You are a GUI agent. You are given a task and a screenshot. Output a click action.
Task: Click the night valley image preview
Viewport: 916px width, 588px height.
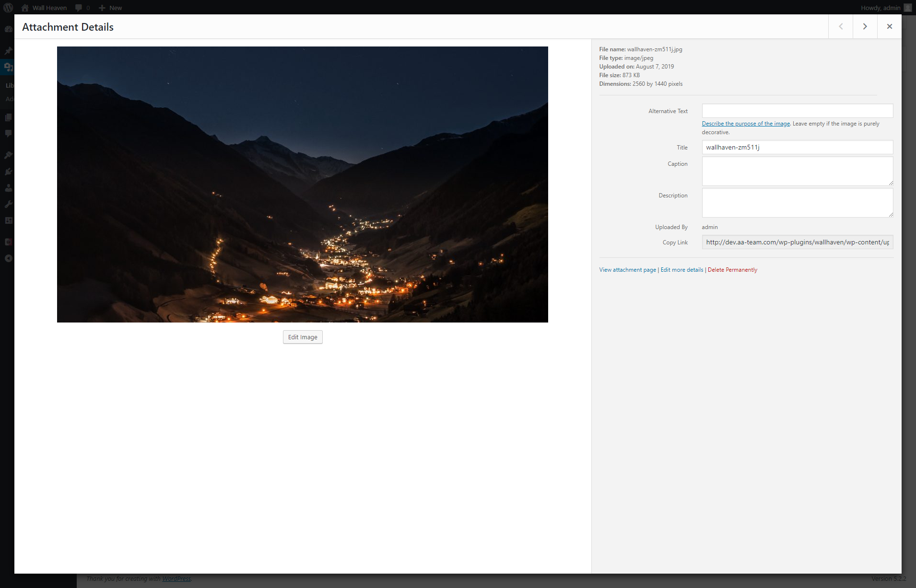point(303,184)
